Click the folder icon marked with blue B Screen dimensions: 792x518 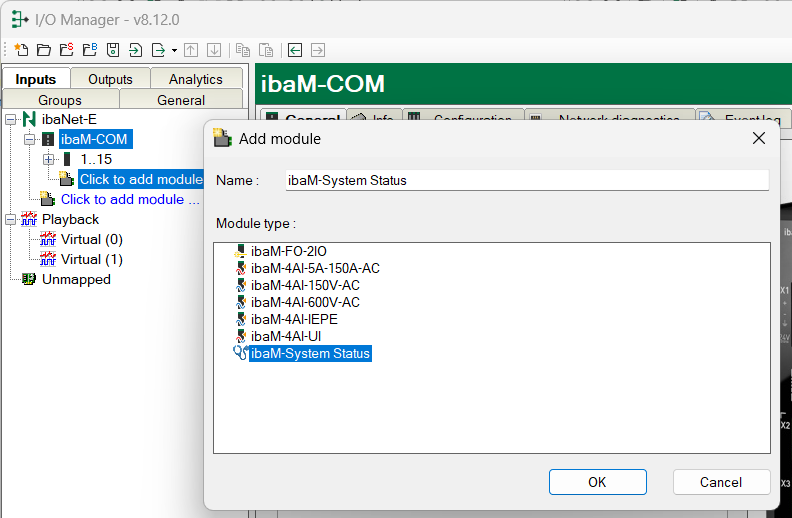coord(90,49)
